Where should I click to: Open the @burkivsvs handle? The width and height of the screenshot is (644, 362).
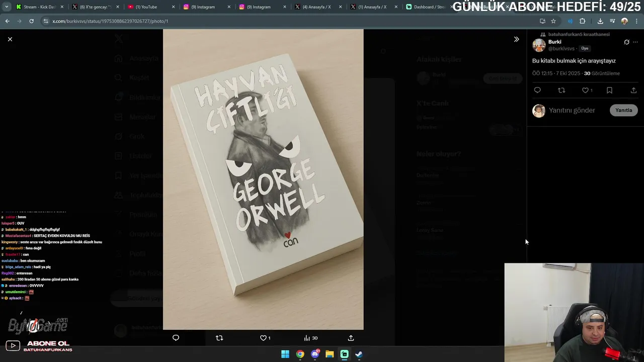pyautogui.click(x=561, y=49)
